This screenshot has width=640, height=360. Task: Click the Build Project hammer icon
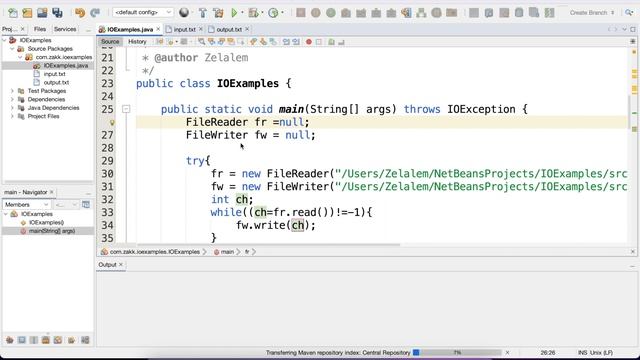pyautogui.click(x=202, y=13)
